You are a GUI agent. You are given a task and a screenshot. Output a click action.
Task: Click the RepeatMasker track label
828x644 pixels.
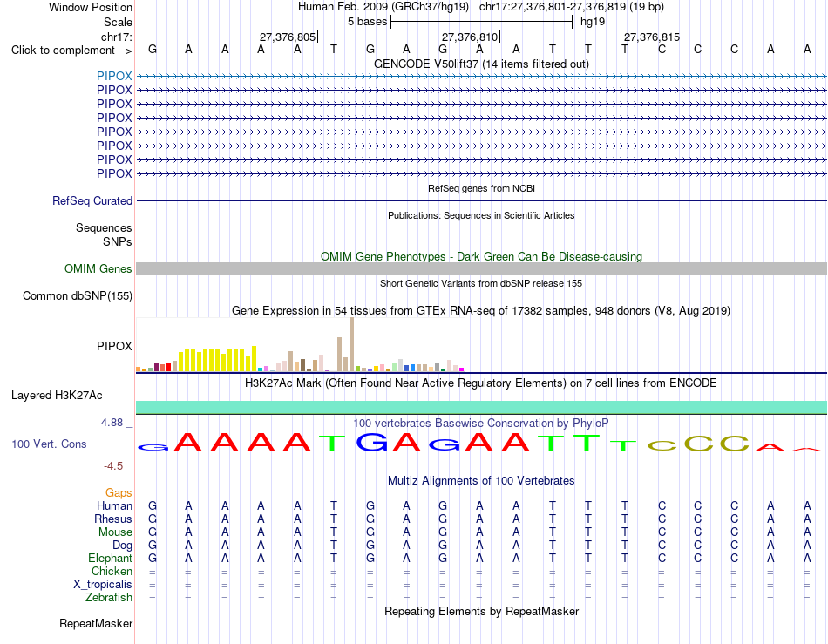(96, 623)
